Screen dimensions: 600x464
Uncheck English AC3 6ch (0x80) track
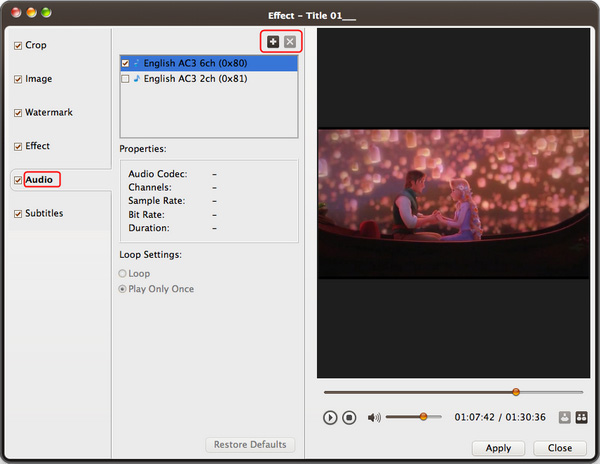coord(125,63)
